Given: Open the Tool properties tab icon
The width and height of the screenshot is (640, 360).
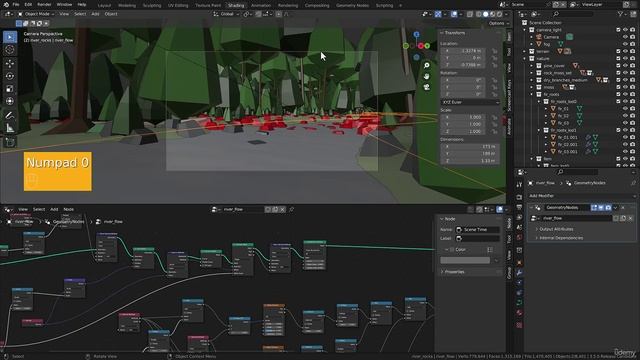Looking at the screenshot, I should (519, 185).
